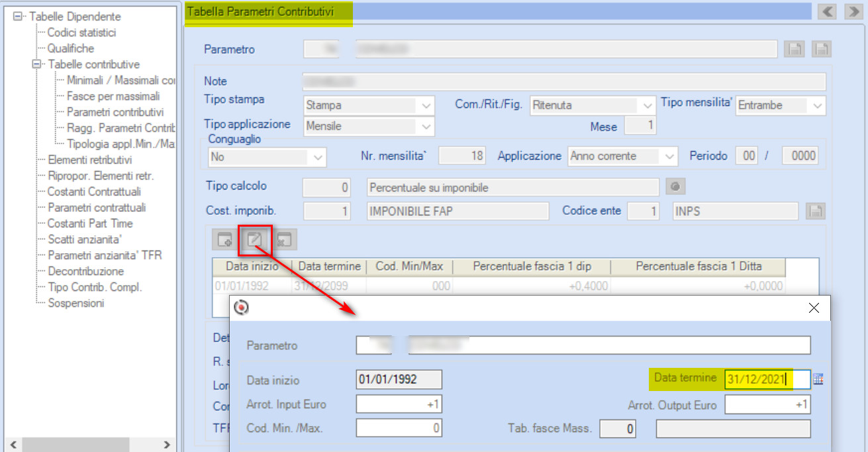Viewport: 868px width, 452px height.
Task: Select Decontribuzione tree item
Action: [85, 271]
